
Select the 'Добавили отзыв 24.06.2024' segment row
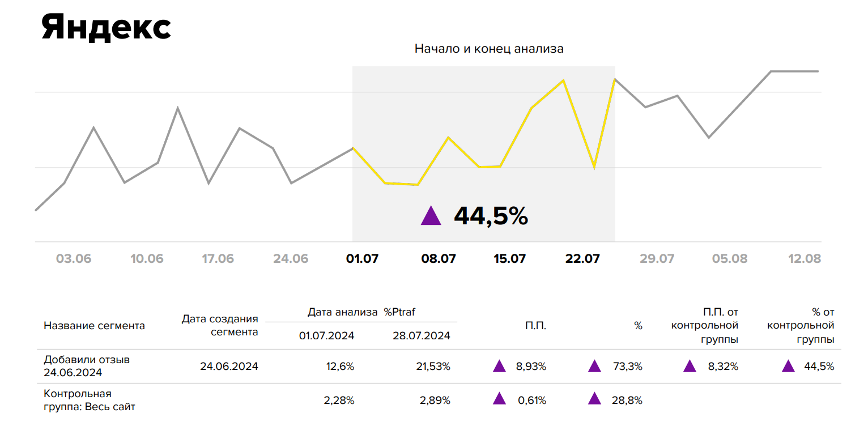(87, 366)
